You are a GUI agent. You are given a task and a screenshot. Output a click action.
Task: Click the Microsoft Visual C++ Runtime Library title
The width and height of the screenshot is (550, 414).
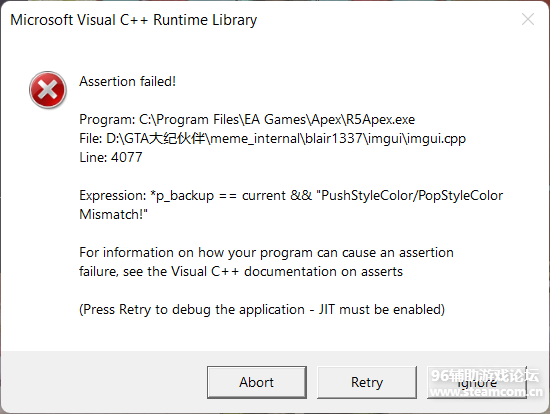tap(134, 20)
